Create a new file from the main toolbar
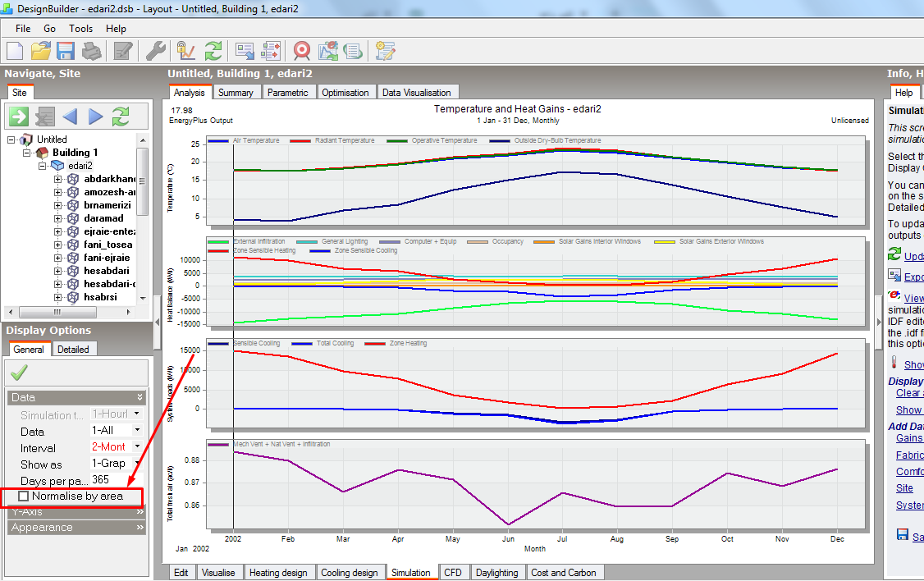Image resolution: width=924 pixels, height=581 pixels. [15, 51]
